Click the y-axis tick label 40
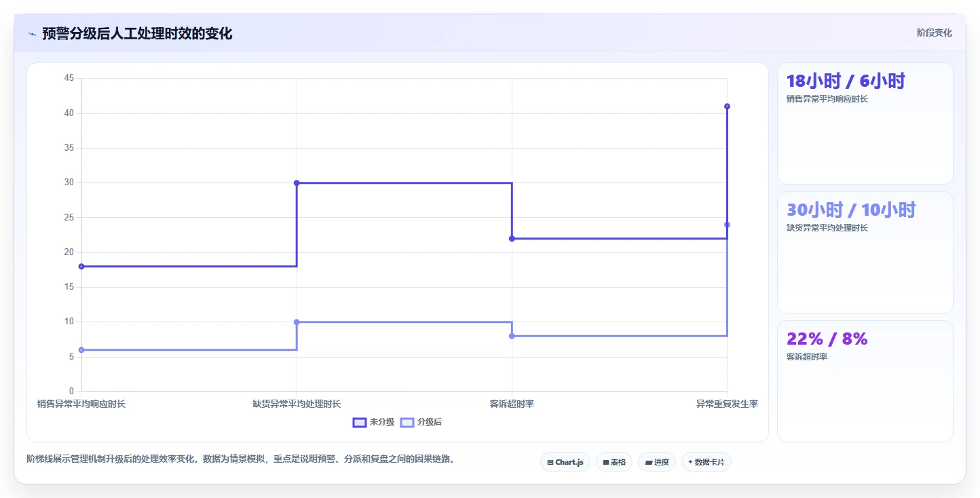 (69, 113)
